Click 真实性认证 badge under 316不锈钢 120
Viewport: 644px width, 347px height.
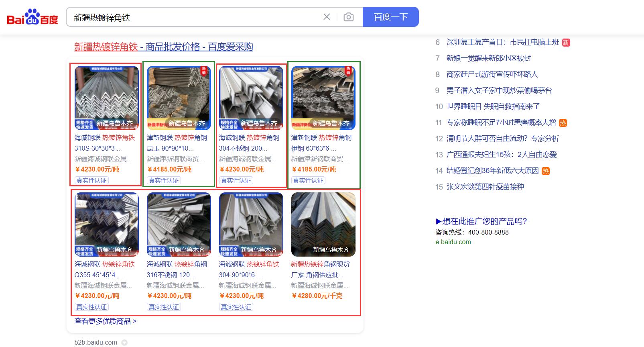[164, 307]
